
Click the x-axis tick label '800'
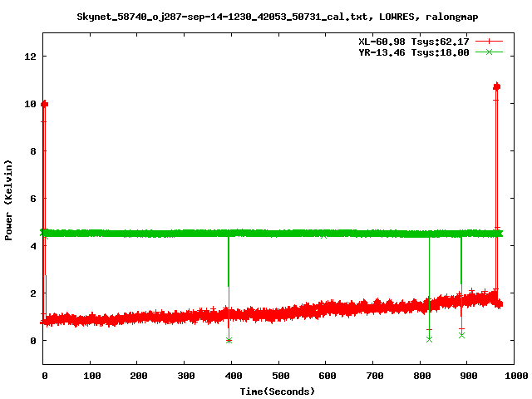click(422, 376)
